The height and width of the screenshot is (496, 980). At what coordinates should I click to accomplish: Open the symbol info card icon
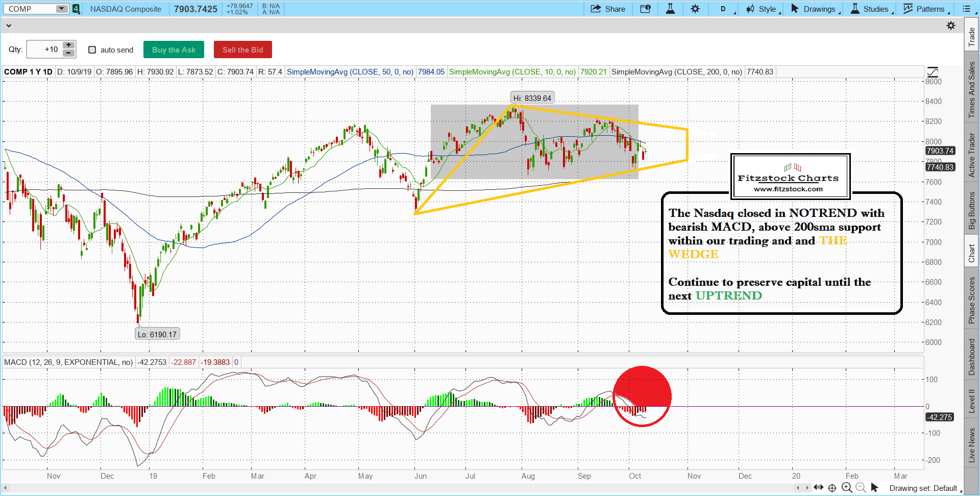(645, 9)
